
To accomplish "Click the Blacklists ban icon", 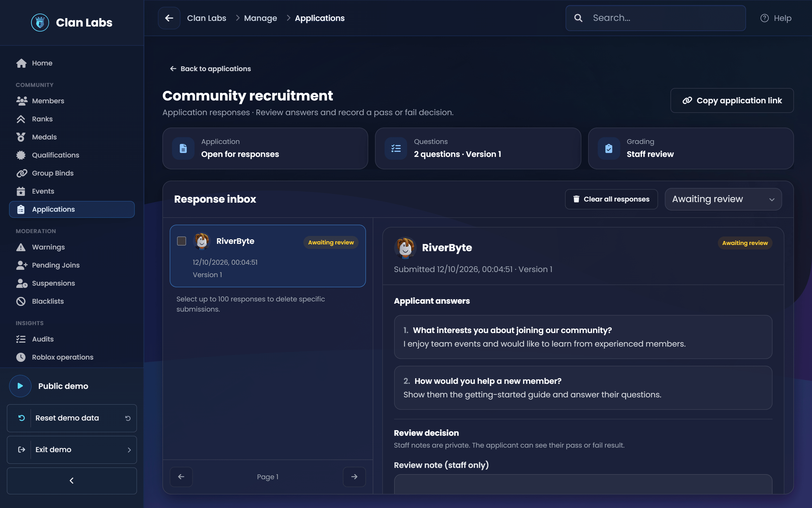I will tap(21, 301).
